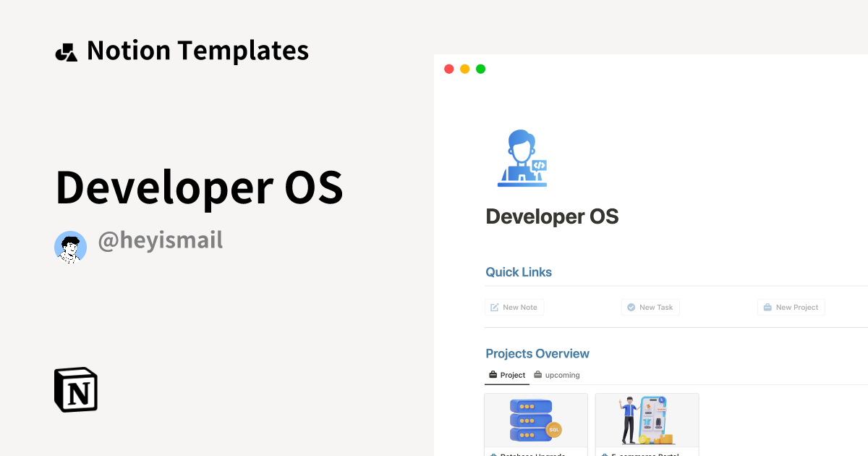Click the green traffic light in the window bar

point(480,69)
